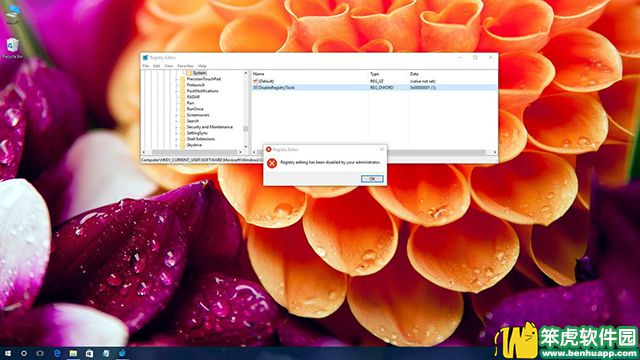The image size is (640, 360).
Task: Minimize the Registry Editor window
Action: [x=460, y=58]
